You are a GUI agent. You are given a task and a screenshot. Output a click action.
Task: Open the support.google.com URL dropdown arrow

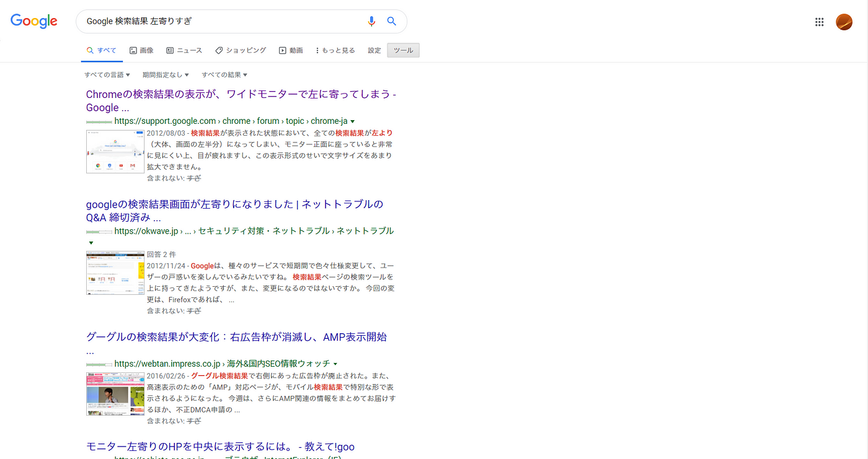coord(352,121)
